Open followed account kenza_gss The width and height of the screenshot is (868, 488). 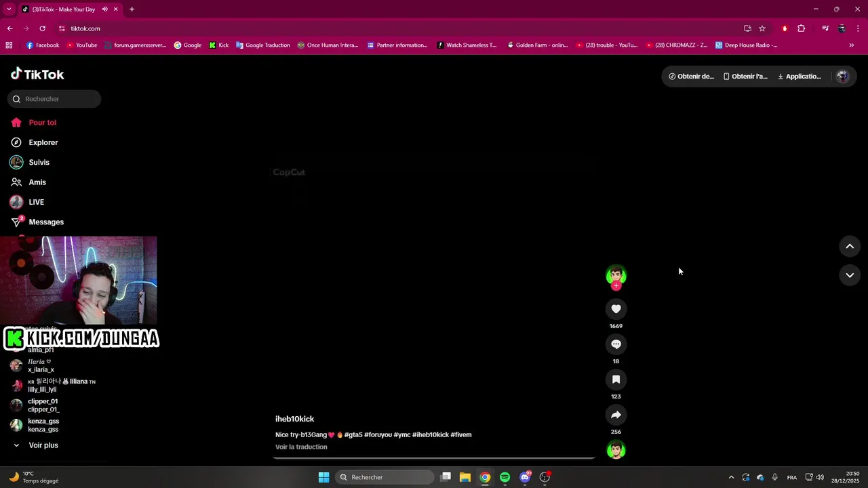43,425
